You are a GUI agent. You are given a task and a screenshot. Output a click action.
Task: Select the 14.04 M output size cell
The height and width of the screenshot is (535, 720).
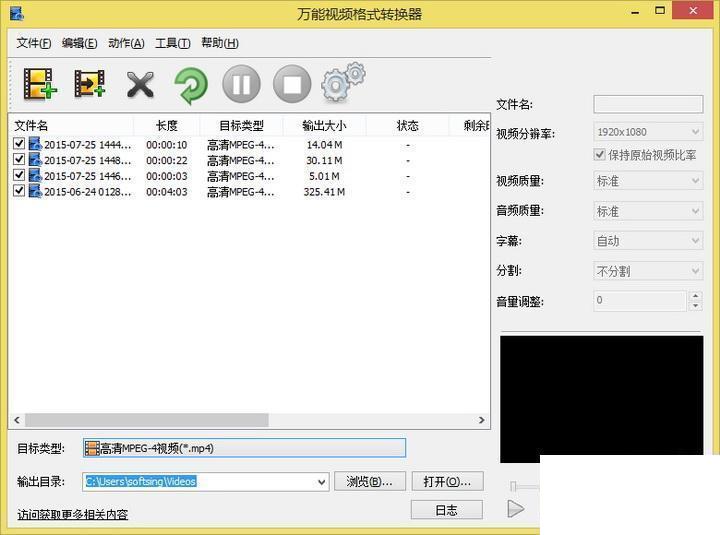324,145
